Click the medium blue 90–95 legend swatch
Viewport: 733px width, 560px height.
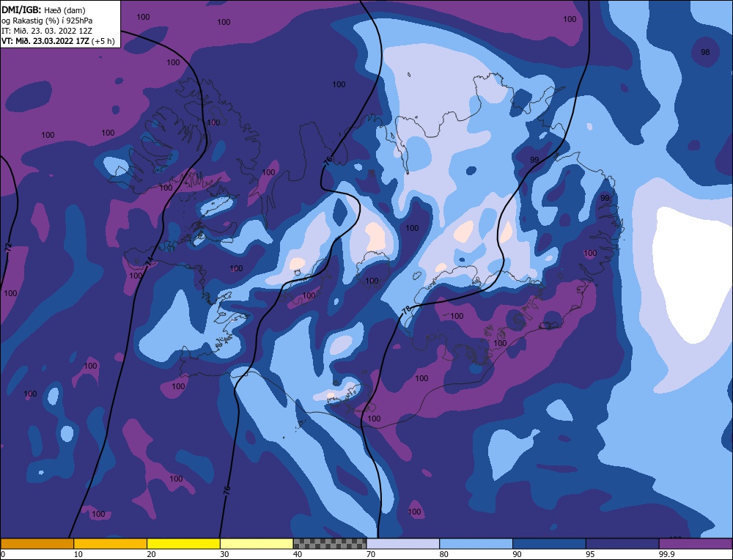[549, 544]
